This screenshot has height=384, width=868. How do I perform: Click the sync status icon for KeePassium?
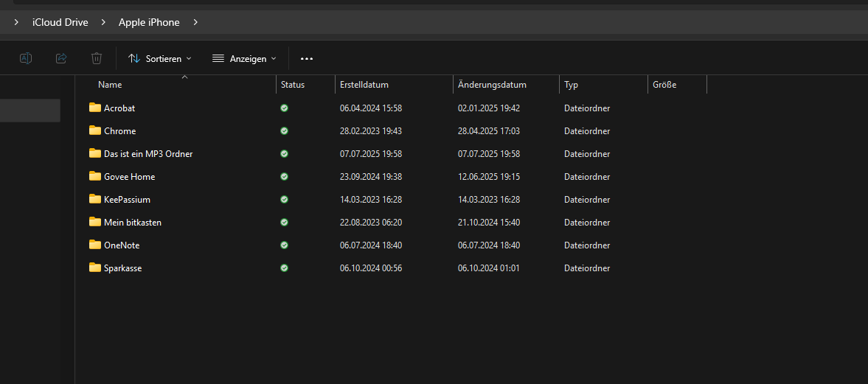pyautogui.click(x=285, y=200)
